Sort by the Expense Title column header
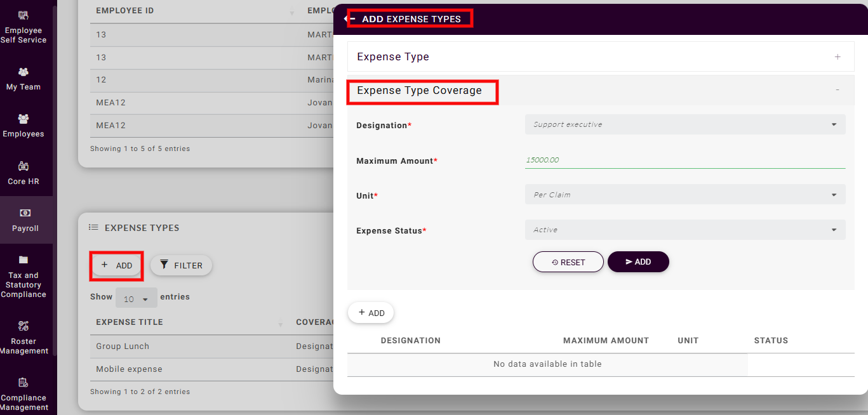Screen dimensions: 868x415 pyautogui.click(x=130, y=322)
